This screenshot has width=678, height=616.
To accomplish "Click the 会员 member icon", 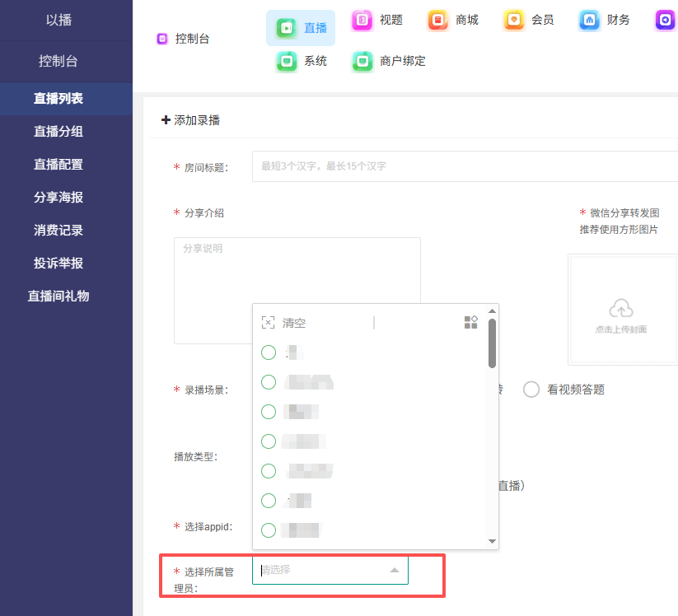I will pos(514,21).
